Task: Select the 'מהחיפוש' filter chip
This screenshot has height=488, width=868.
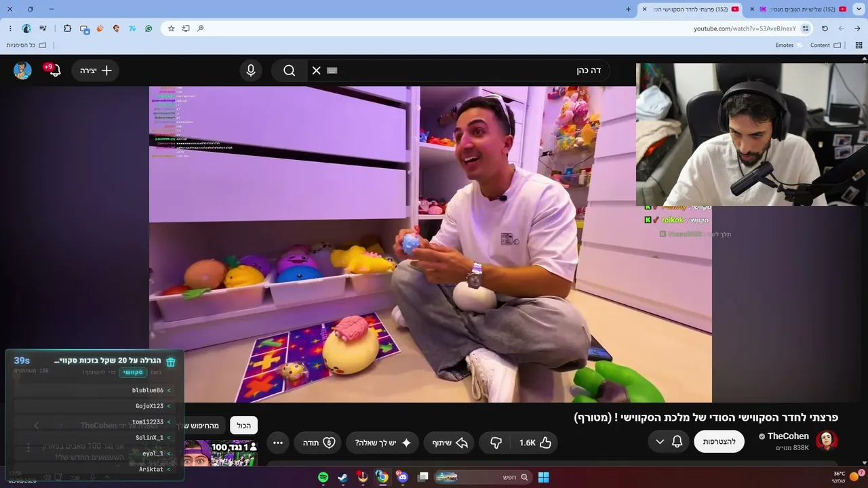Action: coord(204,426)
